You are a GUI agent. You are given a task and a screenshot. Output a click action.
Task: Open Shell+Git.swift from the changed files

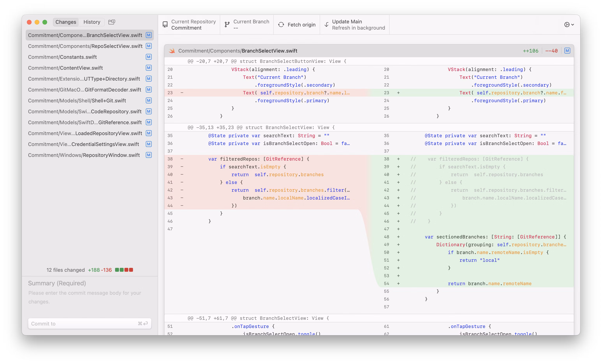tap(77, 101)
